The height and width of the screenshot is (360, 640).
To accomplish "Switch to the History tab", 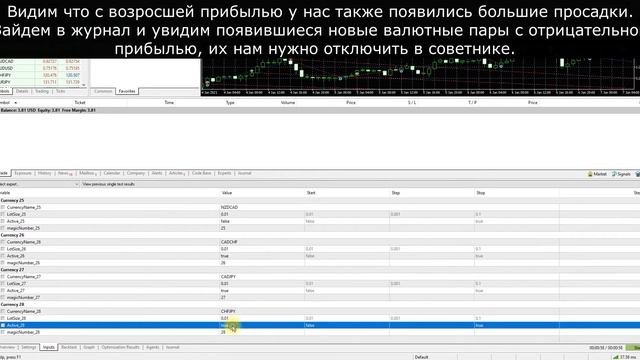I will 44,173.
